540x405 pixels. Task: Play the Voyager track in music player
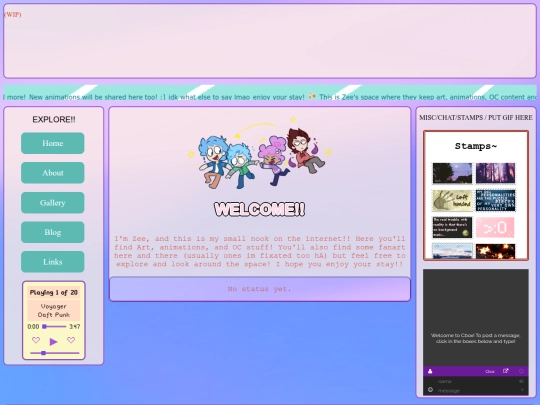53,342
